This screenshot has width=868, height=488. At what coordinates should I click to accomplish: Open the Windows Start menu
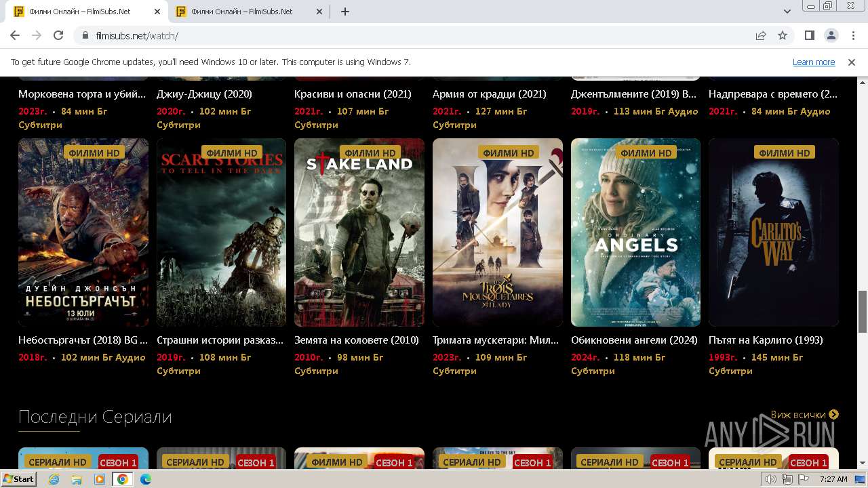pos(18,479)
